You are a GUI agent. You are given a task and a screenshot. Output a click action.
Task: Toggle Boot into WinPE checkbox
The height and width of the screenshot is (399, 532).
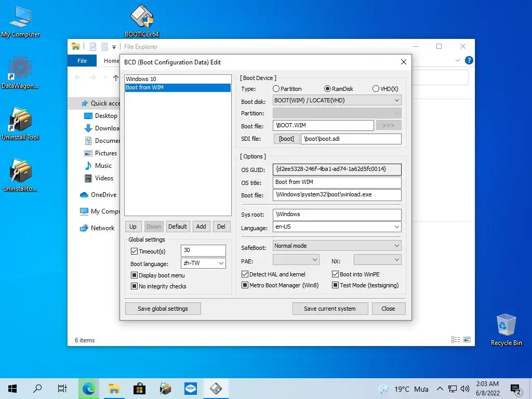(x=355, y=274)
